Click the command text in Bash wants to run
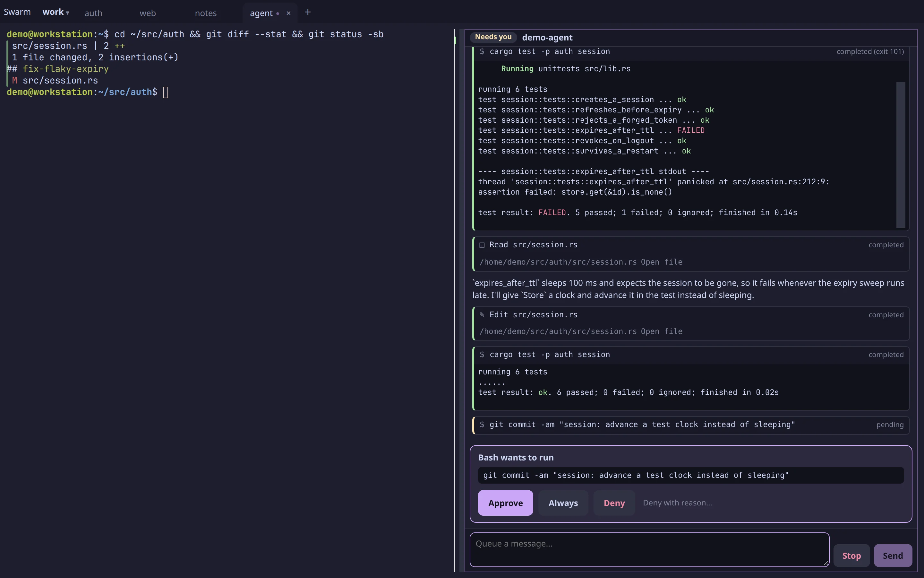Viewport: 924px width, 578px height. (636, 475)
